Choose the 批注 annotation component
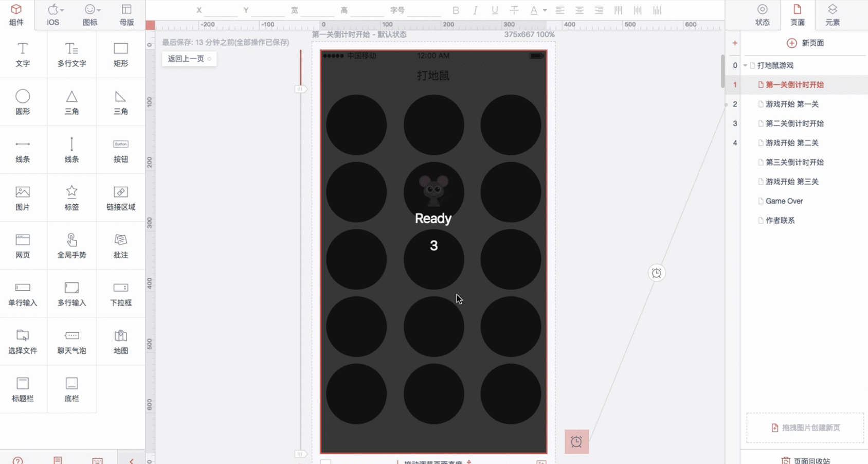Screen dimensions: 868x464 pos(121,246)
